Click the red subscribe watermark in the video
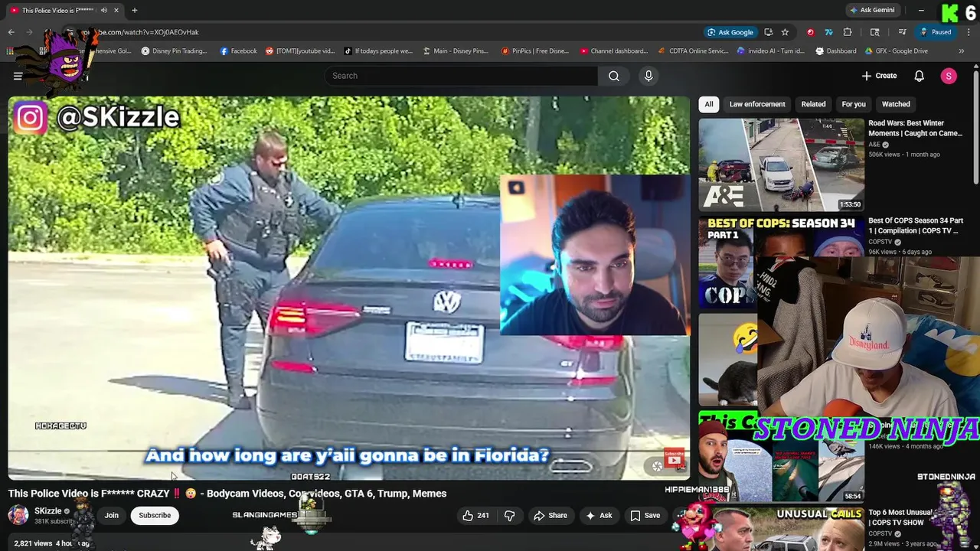 674,458
